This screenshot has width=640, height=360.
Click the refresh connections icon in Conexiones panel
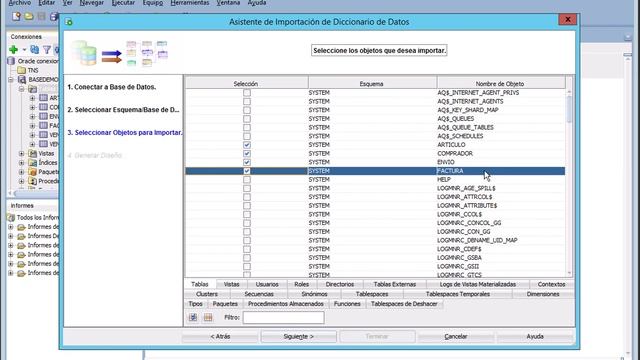click(35, 50)
